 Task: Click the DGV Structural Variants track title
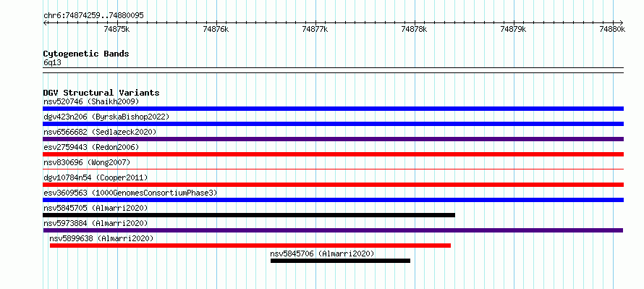(101, 93)
